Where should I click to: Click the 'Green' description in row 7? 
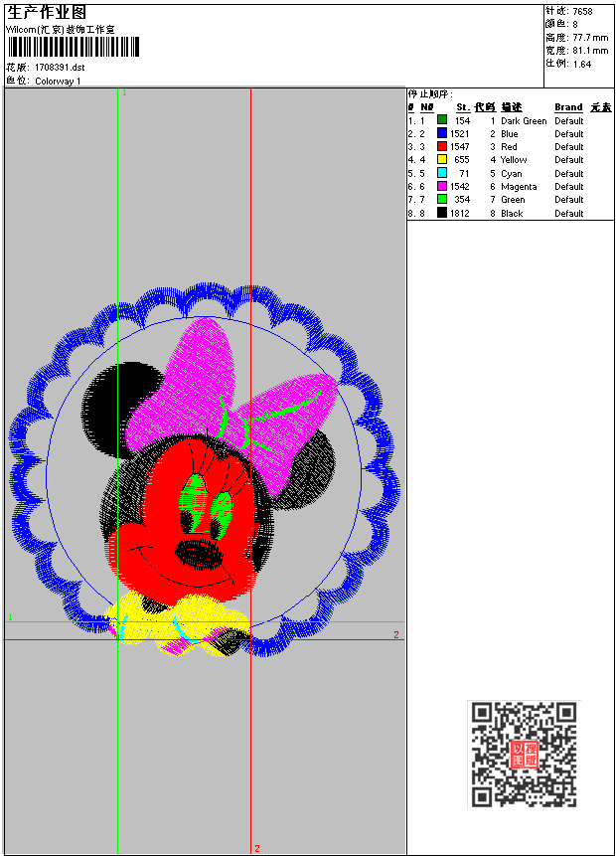coord(513,200)
